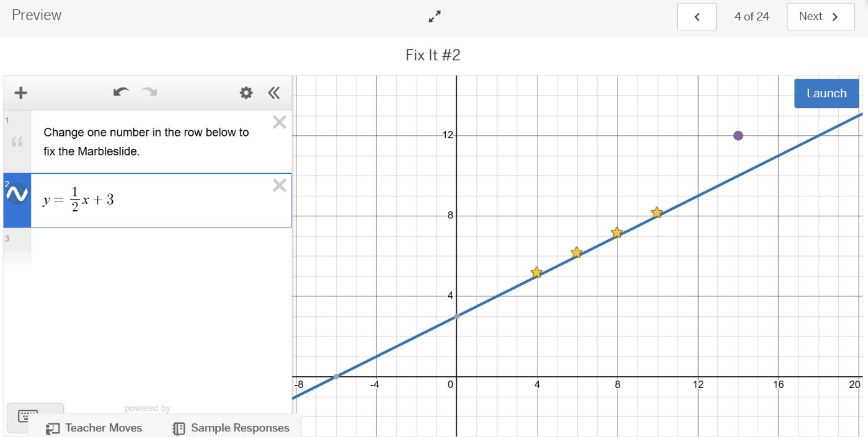The height and width of the screenshot is (437, 868).
Task: Advance screens using the Next chevron
Action: 820,17
